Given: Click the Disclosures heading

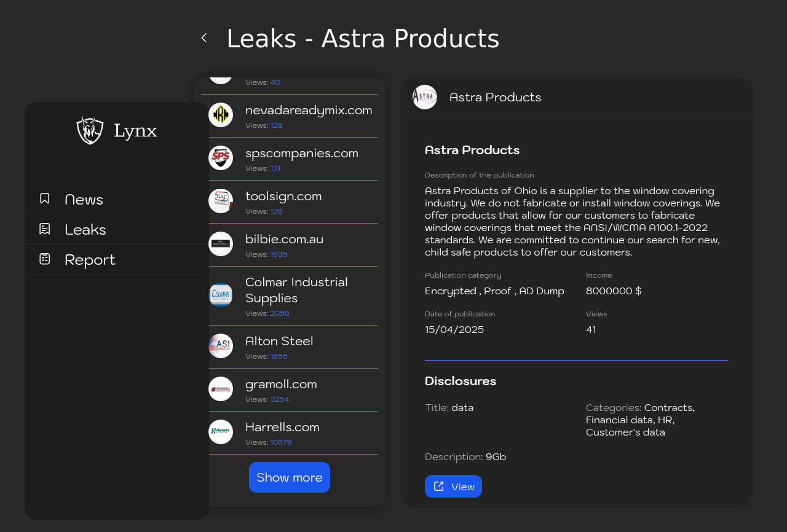Looking at the screenshot, I should pos(461,381).
